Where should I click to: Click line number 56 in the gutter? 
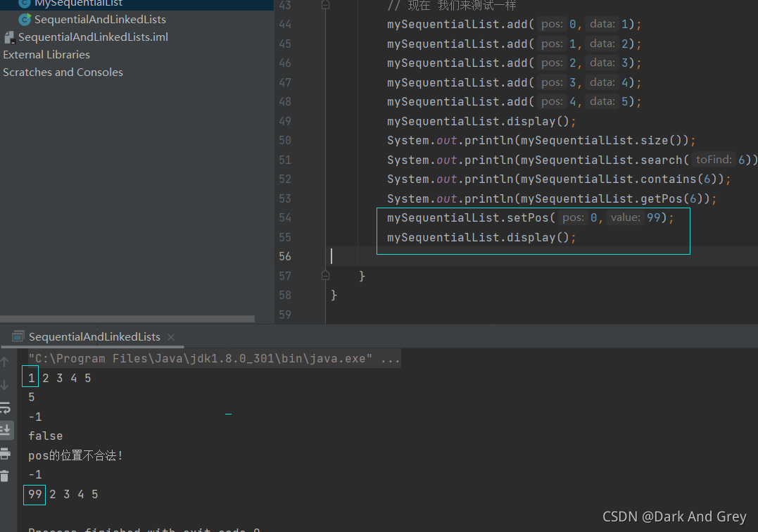coord(285,257)
